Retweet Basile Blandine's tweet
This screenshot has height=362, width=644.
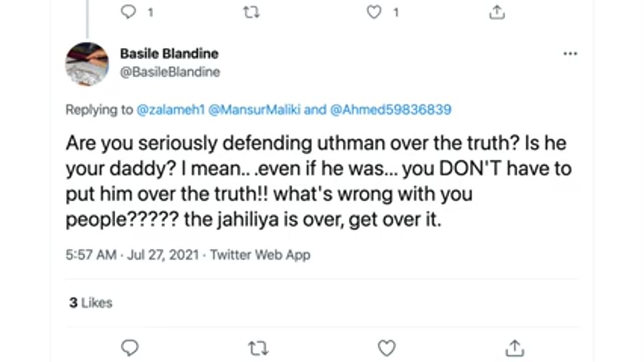pos(258,347)
